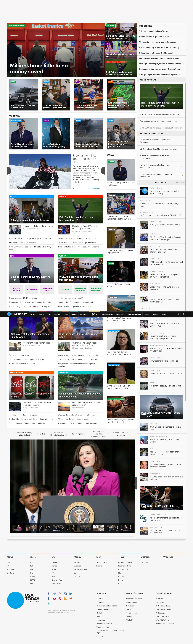Open the Facebook icon in the footer
Image resolution: width=193 pixels, height=644 pixels.
(49, 594)
